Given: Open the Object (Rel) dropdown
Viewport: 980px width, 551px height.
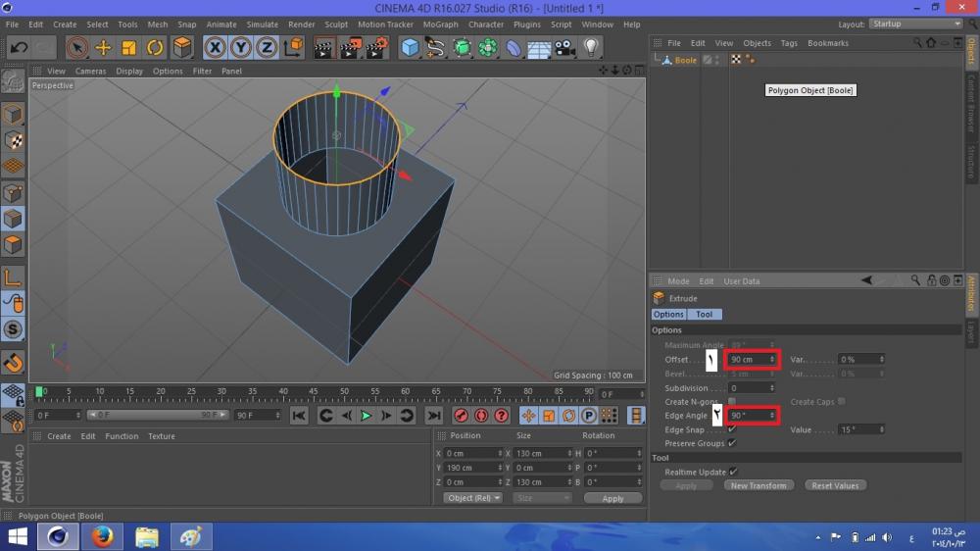Looking at the screenshot, I should (x=473, y=498).
